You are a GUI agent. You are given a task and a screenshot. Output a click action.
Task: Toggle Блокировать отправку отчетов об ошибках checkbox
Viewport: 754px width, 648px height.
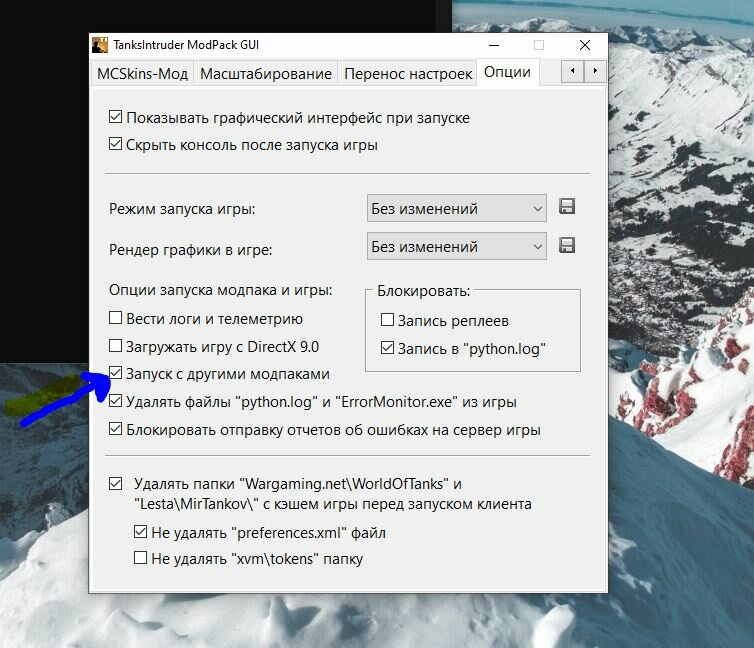tap(115, 428)
